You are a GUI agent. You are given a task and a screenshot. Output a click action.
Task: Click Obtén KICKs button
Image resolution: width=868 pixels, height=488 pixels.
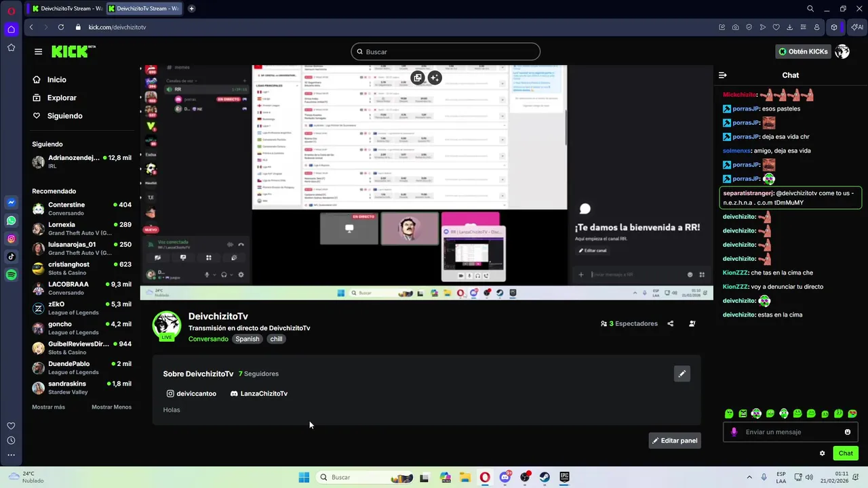(x=803, y=52)
